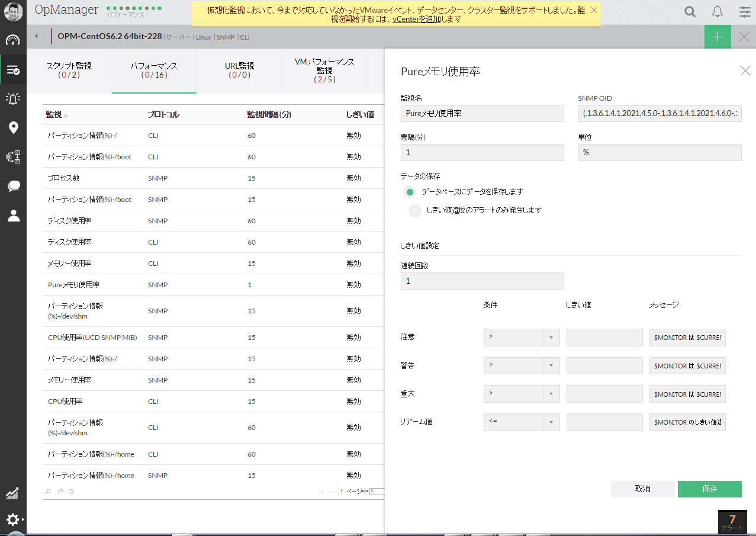Click the alarms siren icon in sidebar
This screenshot has width=756, height=536.
click(13, 99)
